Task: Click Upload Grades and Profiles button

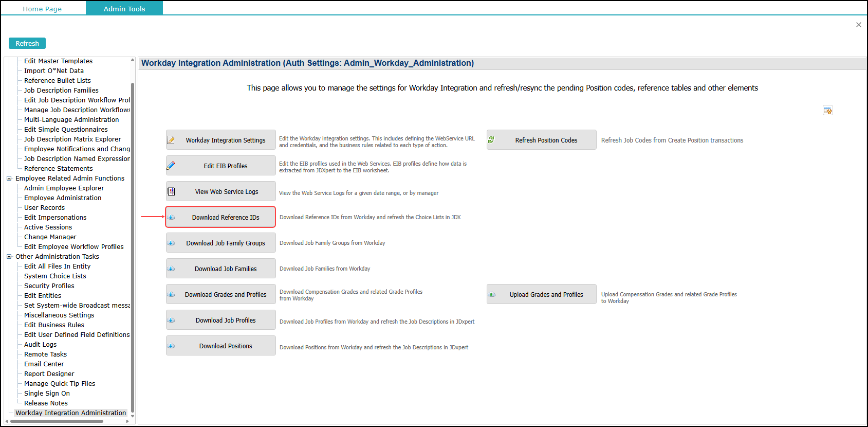Action: coord(542,294)
